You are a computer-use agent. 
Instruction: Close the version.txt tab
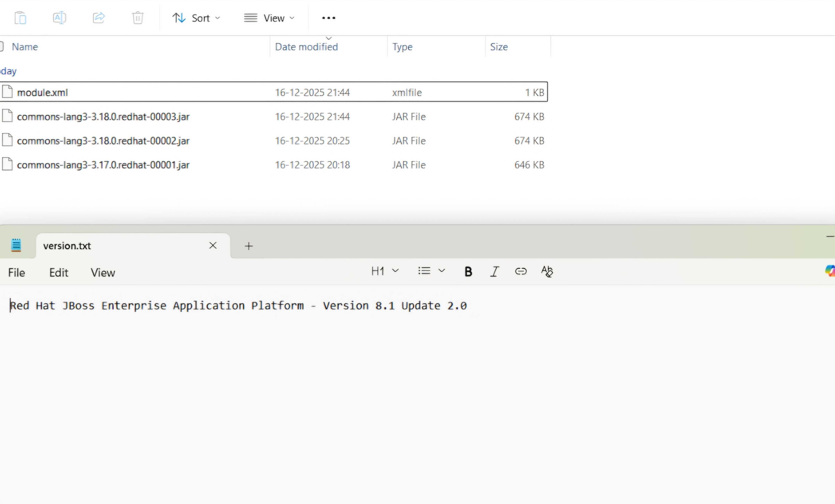click(213, 246)
